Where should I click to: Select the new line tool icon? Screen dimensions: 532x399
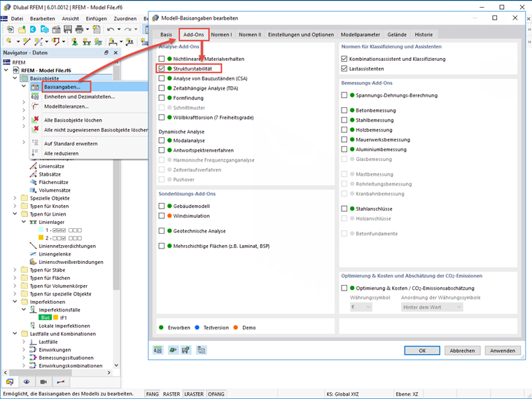[x=26, y=41]
